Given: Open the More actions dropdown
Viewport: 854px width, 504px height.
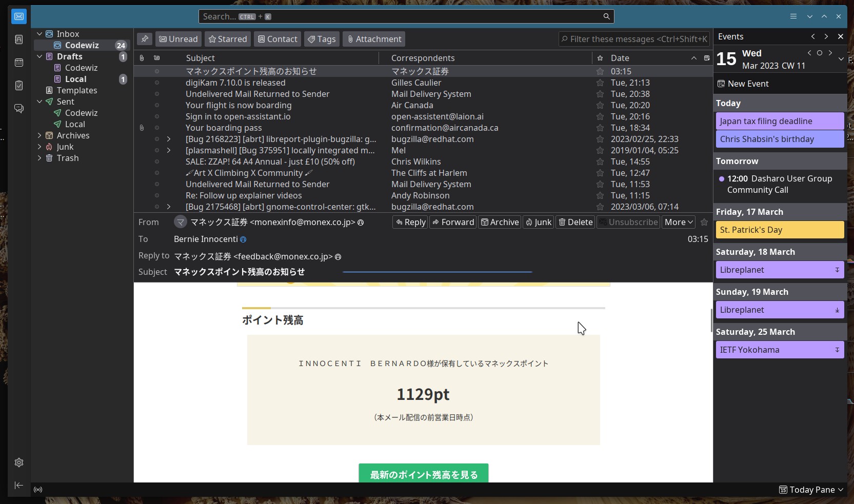Looking at the screenshot, I should coord(679,222).
